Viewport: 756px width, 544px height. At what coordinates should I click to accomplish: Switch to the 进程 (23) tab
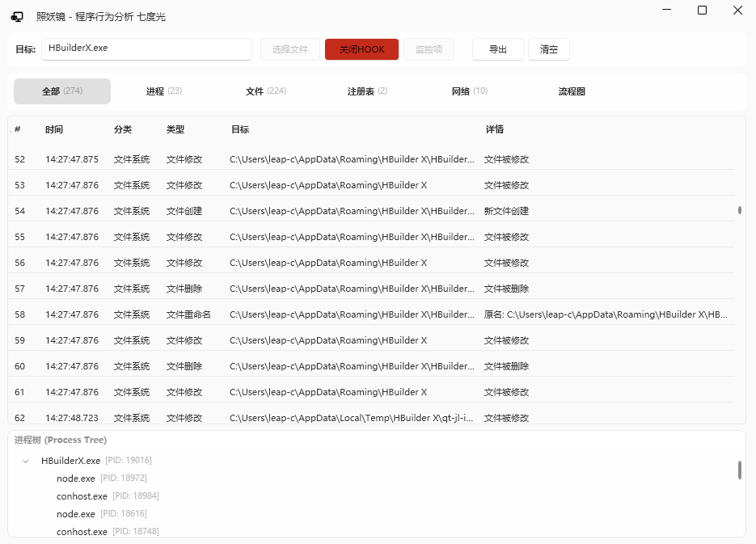coord(164,91)
